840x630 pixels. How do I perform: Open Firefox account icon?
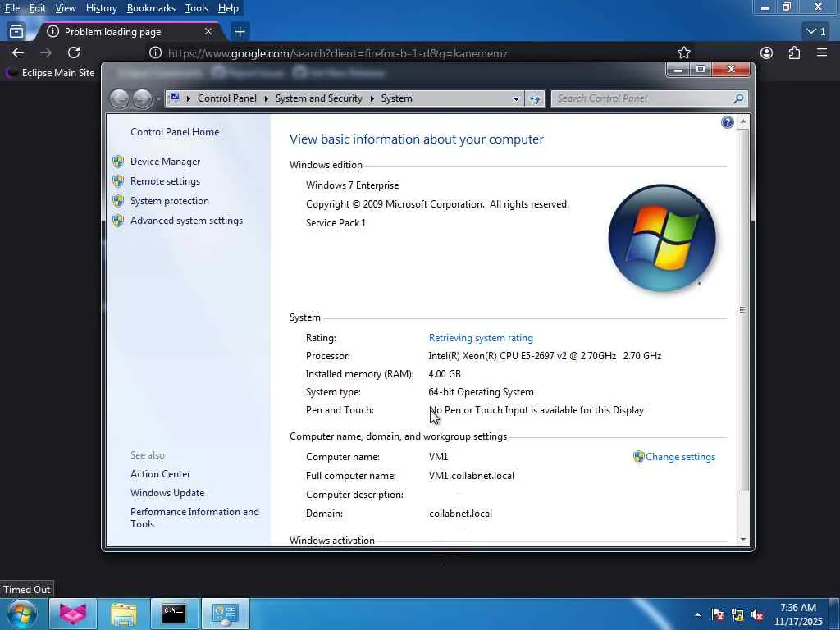tap(767, 52)
